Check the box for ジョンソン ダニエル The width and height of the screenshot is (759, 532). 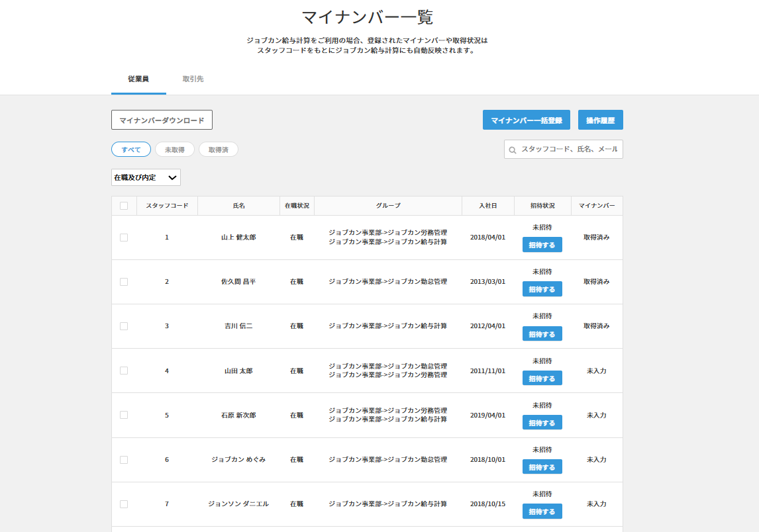[x=124, y=504]
